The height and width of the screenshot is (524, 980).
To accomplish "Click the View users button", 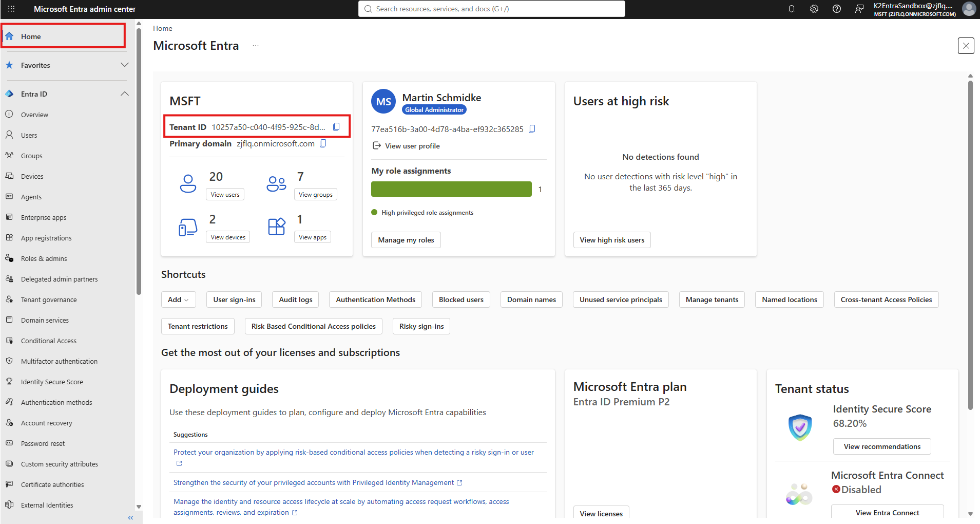I will [225, 194].
